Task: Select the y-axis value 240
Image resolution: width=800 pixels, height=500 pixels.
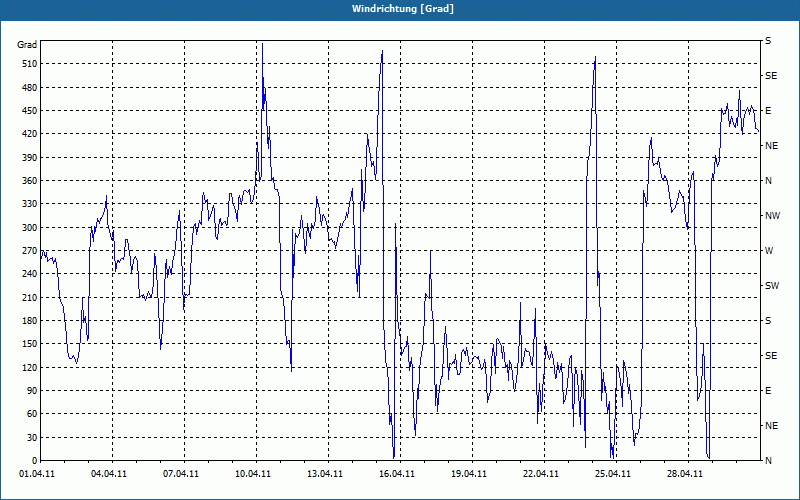Action: pos(31,274)
